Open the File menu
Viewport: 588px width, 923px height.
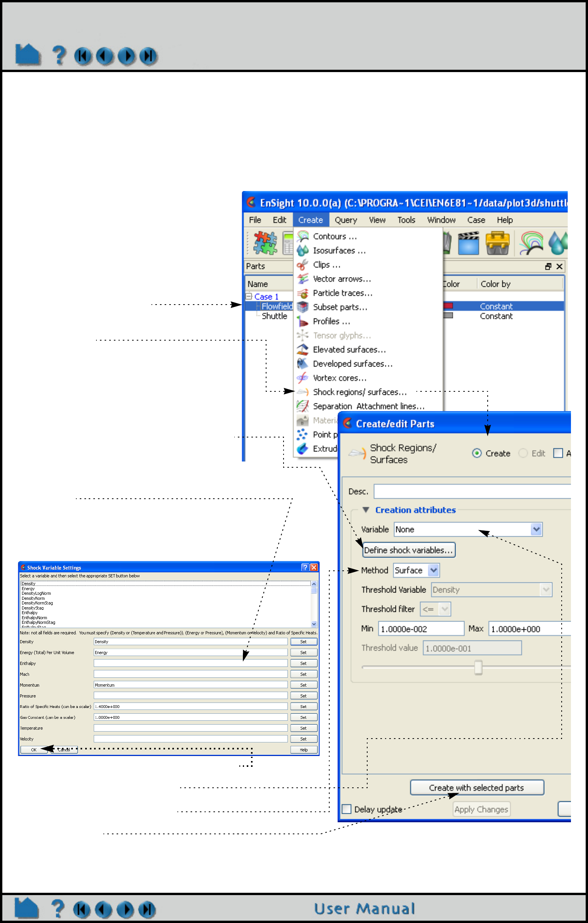pyautogui.click(x=255, y=220)
